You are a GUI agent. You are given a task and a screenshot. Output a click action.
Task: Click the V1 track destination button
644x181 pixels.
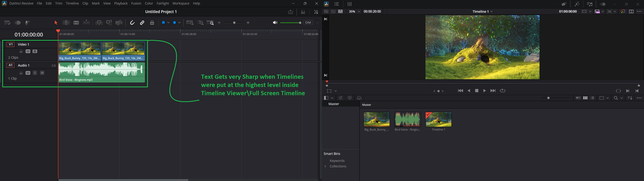point(11,44)
